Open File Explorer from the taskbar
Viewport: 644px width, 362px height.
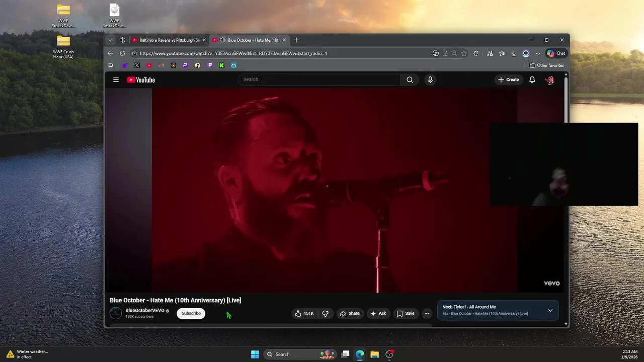374,354
